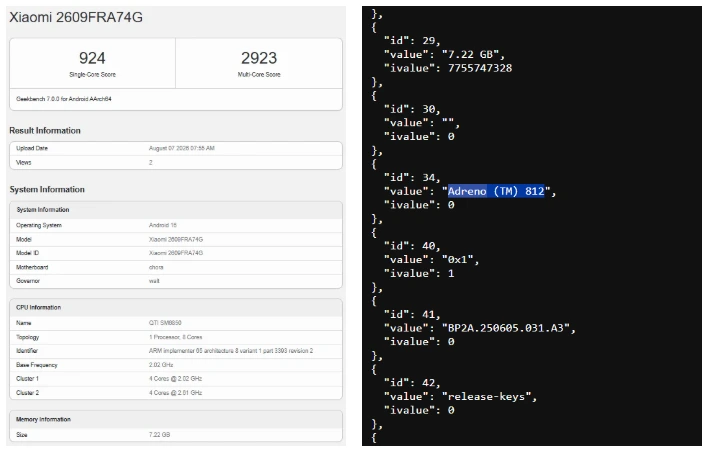Click the "Single-Core Score" caption

tap(92, 75)
